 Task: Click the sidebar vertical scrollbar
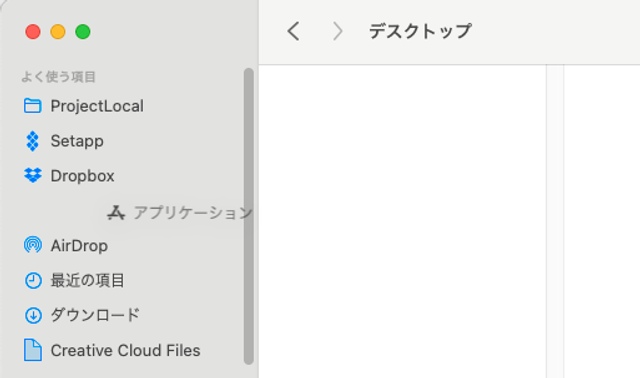(249, 216)
